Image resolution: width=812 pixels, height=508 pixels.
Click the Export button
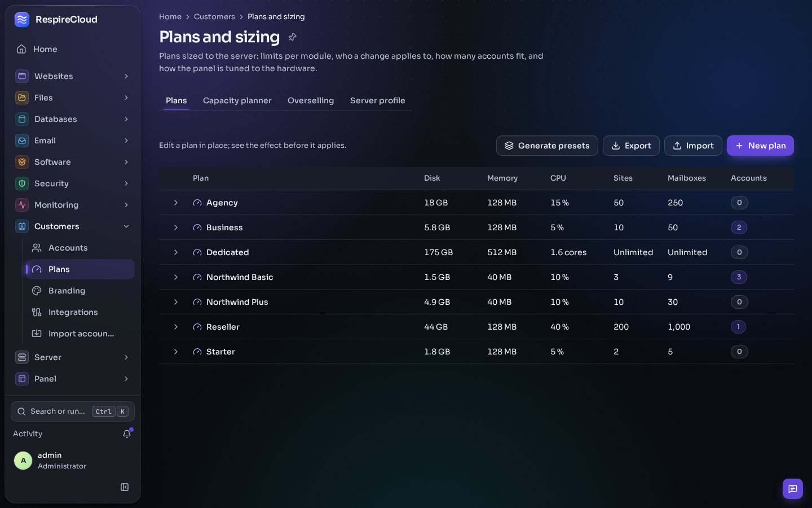631,146
